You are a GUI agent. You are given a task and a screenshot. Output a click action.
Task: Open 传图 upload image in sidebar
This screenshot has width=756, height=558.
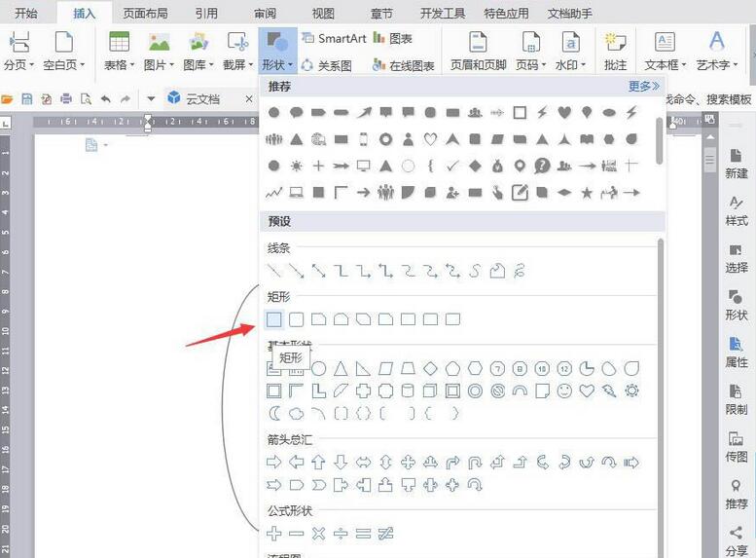click(736, 447)
